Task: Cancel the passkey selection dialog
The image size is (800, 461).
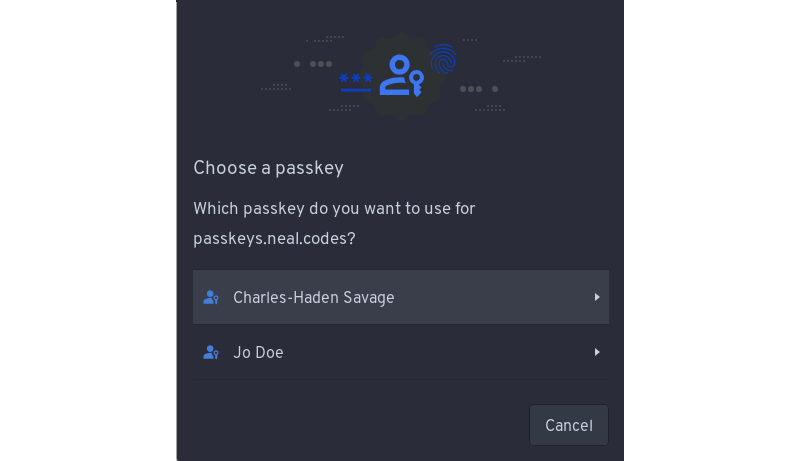Action: pos(569,425)
